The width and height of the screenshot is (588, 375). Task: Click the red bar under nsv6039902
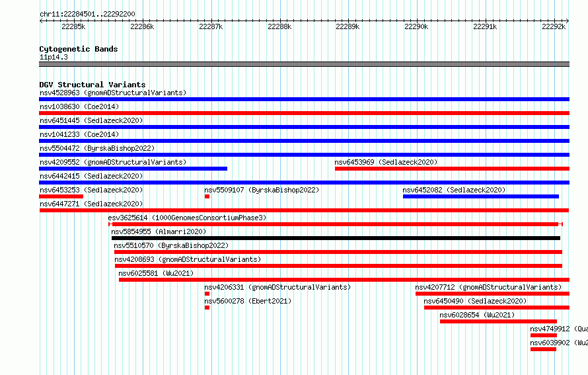(543, 349)
